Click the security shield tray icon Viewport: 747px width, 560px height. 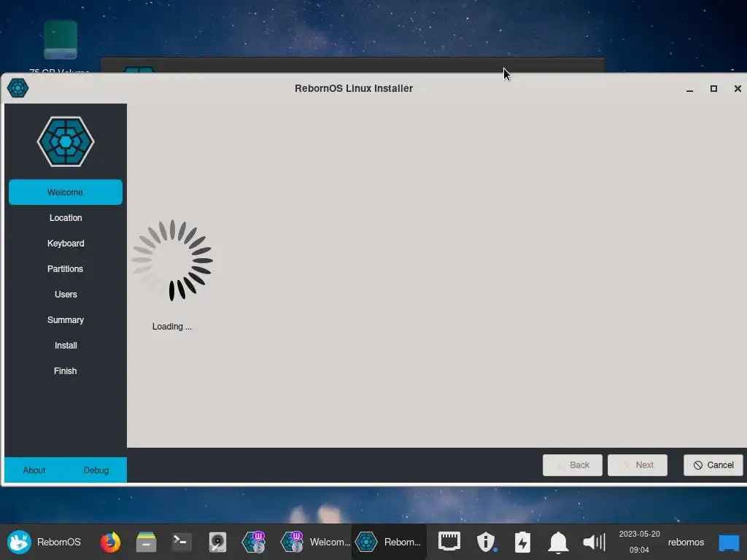(486, 542)
